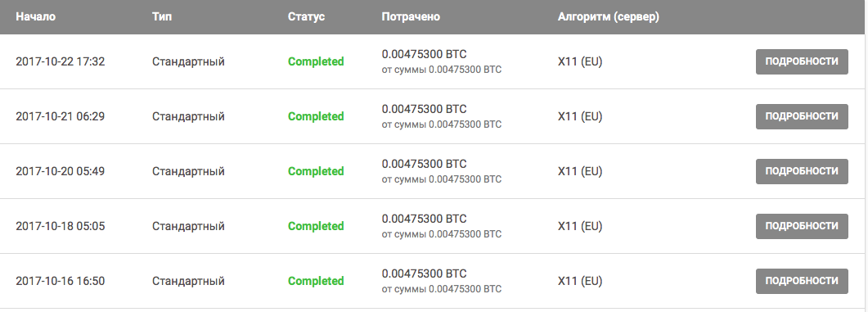Open details for the 2017-10-18 05:05 order
This screenshot has height=312, width=868.
[802, 226]
